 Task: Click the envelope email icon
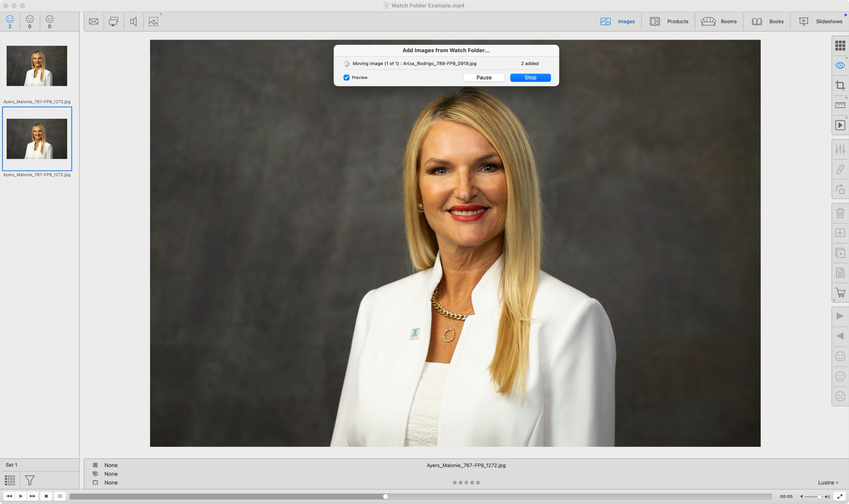pyautogui.click(x=94, y=22)
